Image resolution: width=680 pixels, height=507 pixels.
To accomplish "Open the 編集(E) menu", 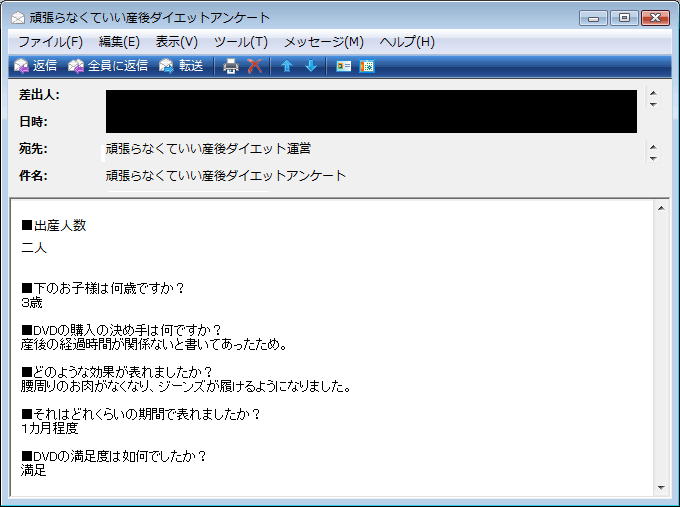I will point(119,42).
